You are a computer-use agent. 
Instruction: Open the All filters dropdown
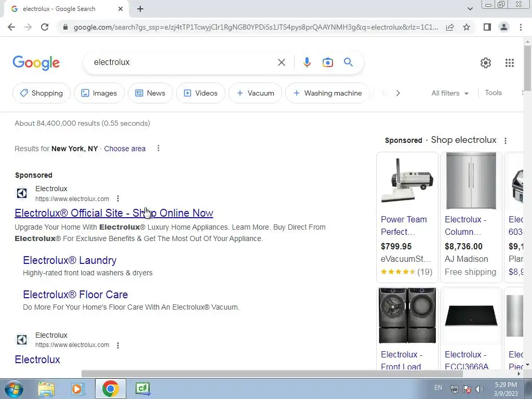[450, 93]
